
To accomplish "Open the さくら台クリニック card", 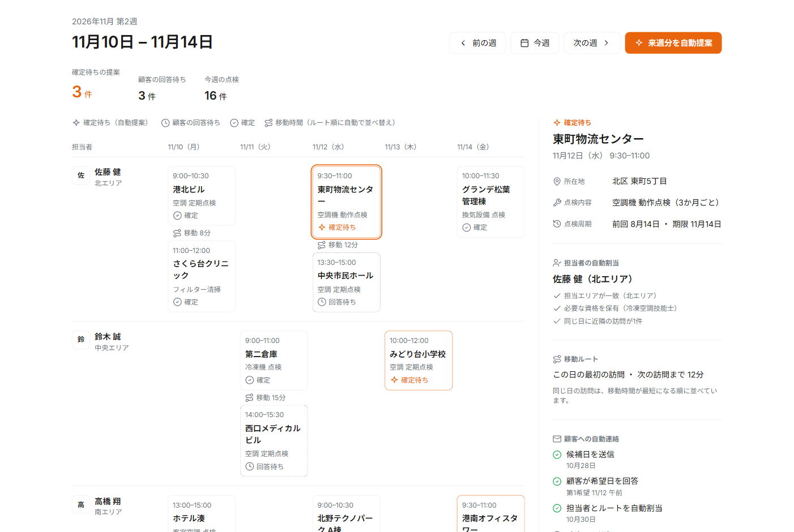I will point(201,276).
